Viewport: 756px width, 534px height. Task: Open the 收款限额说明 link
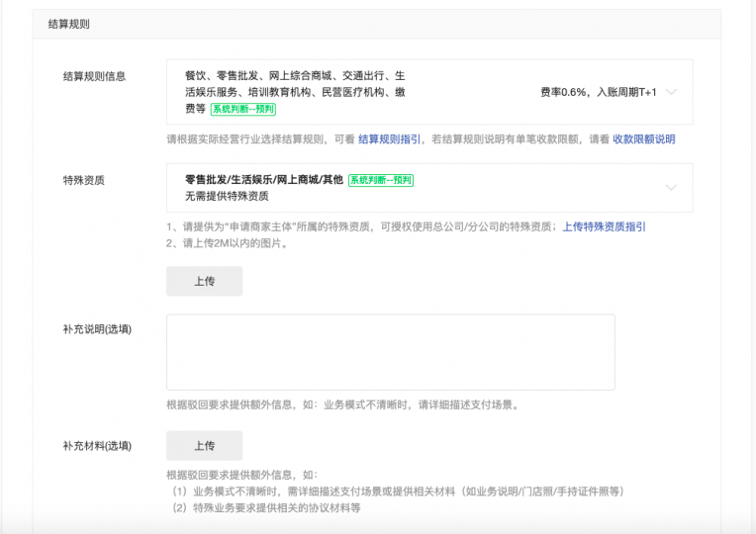643,139
